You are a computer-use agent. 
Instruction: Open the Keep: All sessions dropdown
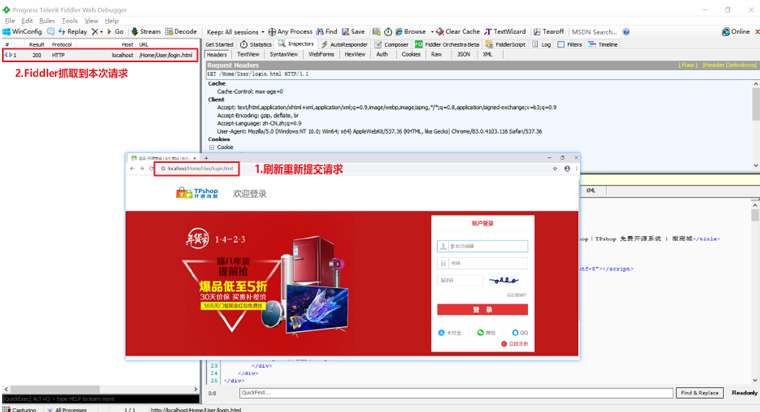236,32
